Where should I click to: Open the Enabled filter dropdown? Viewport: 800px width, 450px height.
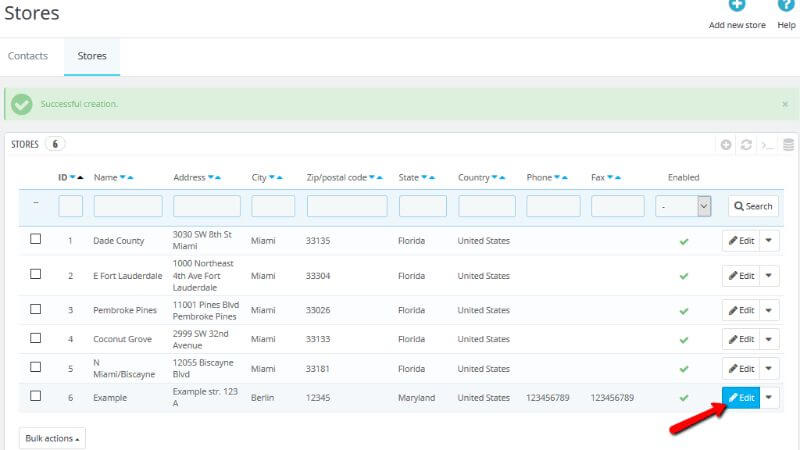[x=684, y=206]
